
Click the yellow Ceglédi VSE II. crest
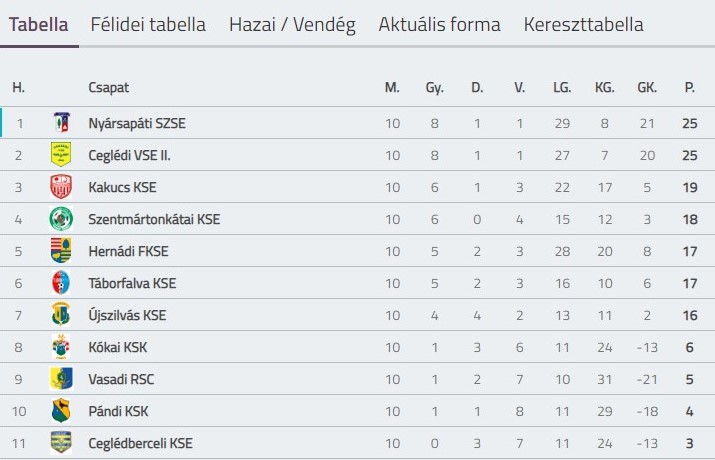coord(61,155)
